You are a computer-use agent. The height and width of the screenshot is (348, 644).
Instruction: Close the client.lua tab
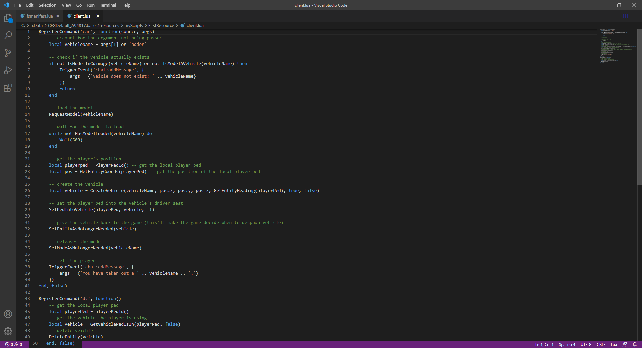[98, 16]
